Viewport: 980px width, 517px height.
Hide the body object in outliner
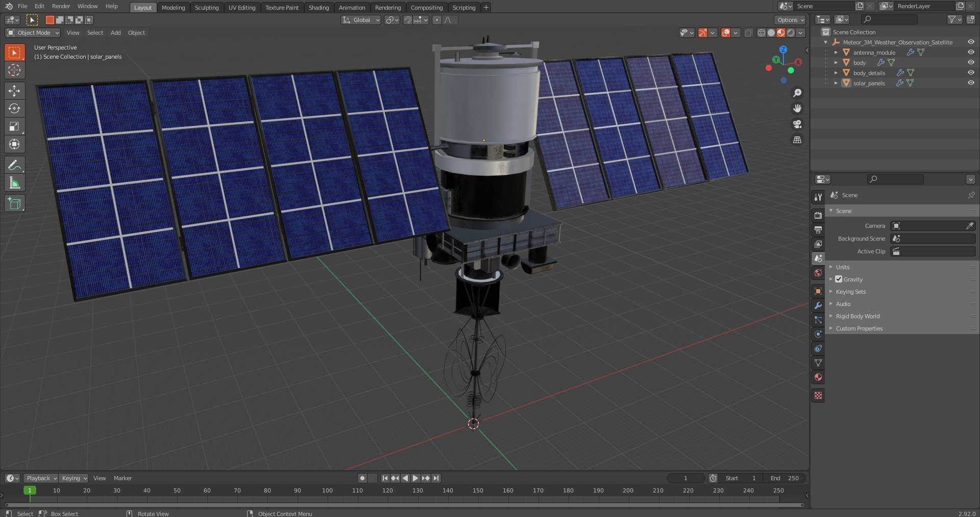tap(970, 62)
